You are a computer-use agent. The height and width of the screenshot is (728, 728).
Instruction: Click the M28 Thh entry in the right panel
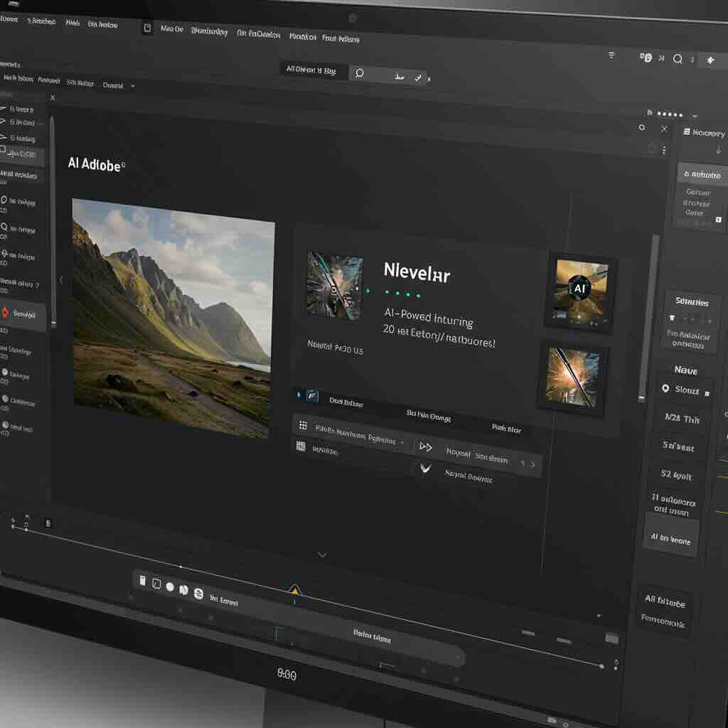coord(682,418)
